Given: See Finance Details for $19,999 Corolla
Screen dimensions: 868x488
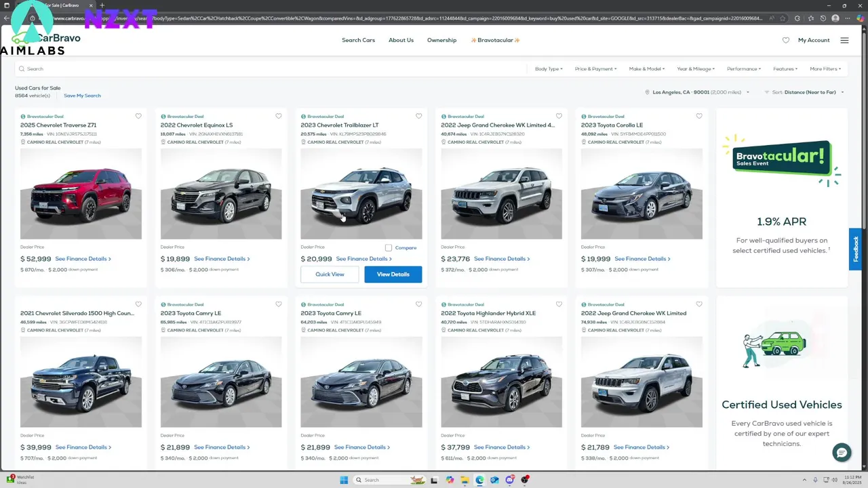Looking at the screenshot, I should (x=642, y=259).
